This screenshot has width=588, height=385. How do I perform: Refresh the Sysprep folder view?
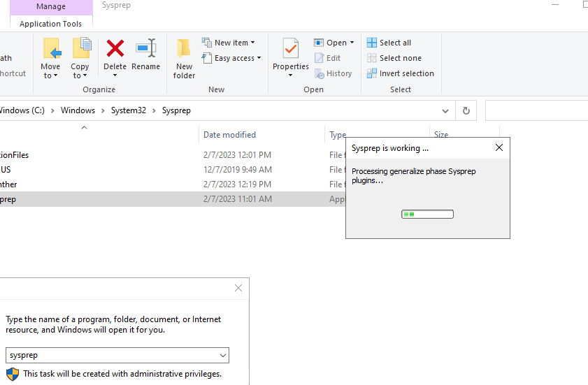click(466, 110)
